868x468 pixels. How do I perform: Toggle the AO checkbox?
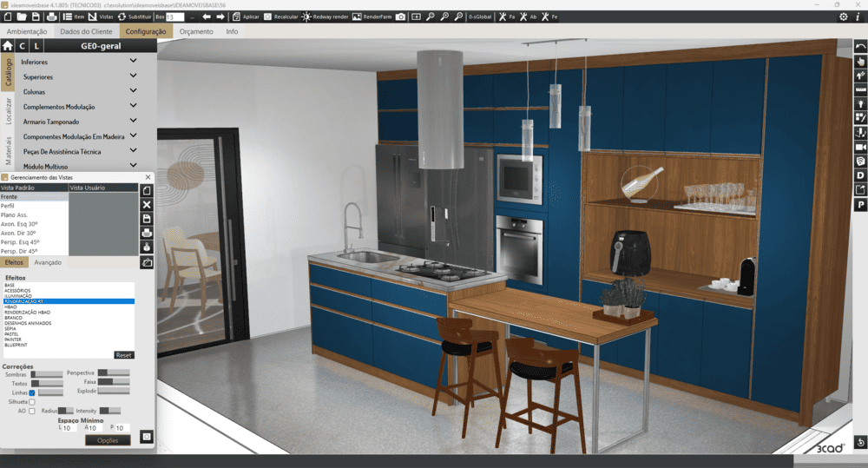tap(32, 411)
